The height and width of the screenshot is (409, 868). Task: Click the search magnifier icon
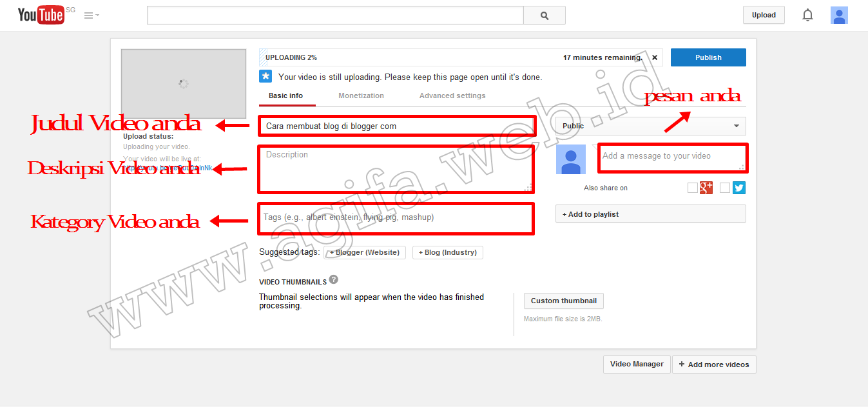point(544,15)
